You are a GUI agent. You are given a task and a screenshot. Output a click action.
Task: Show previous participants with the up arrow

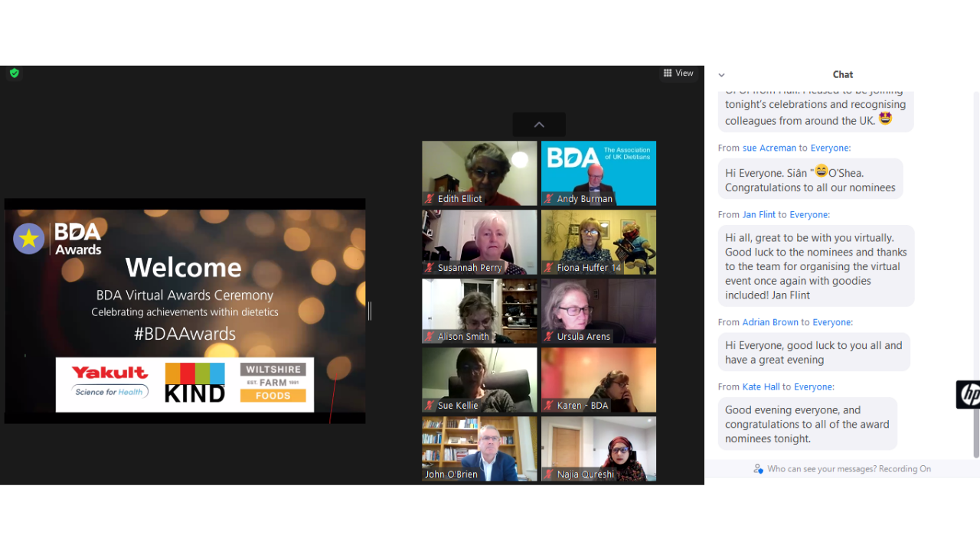(x=539, y=125)
